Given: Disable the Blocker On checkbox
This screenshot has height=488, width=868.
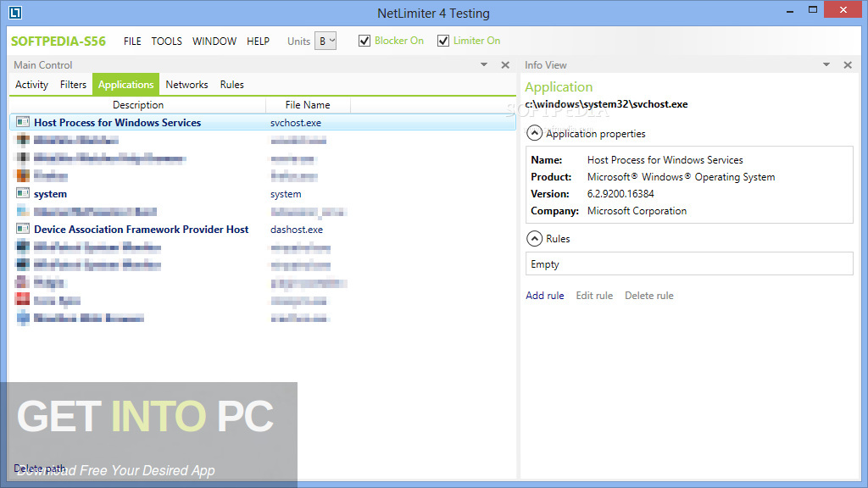Looking at the screenshot, I should [x=364, y=40].
